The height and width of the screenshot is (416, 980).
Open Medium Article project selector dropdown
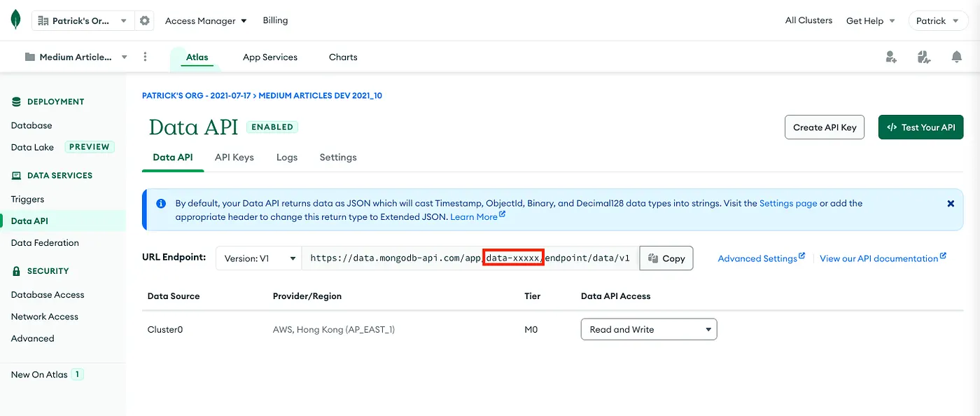76,57
